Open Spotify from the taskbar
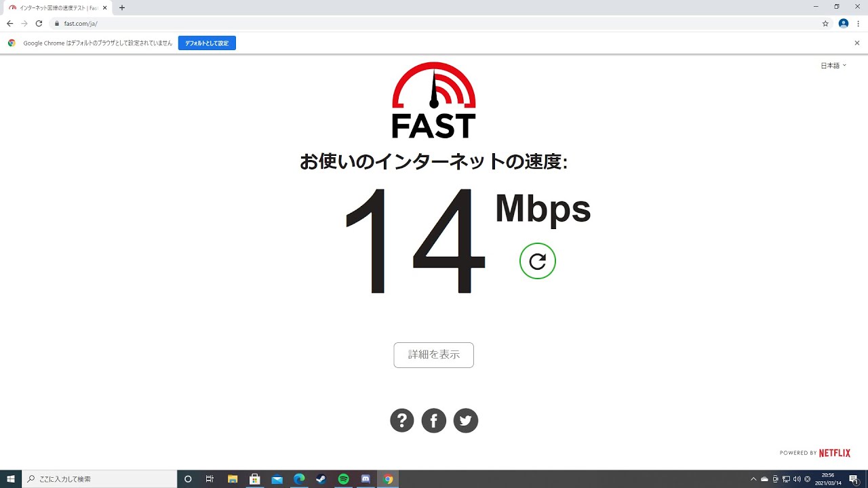This screenshot has height=488, width=868. (343, 479)
